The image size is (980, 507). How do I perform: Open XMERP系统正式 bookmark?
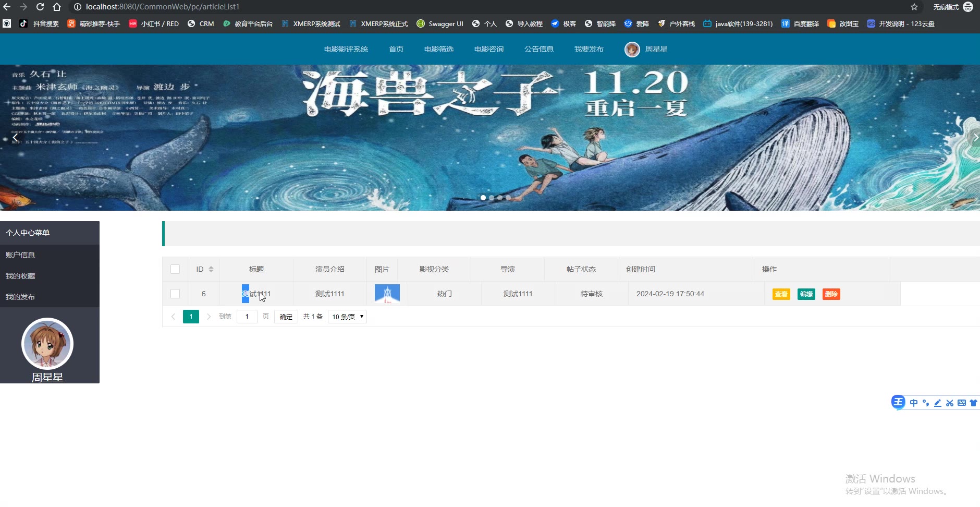378,23
